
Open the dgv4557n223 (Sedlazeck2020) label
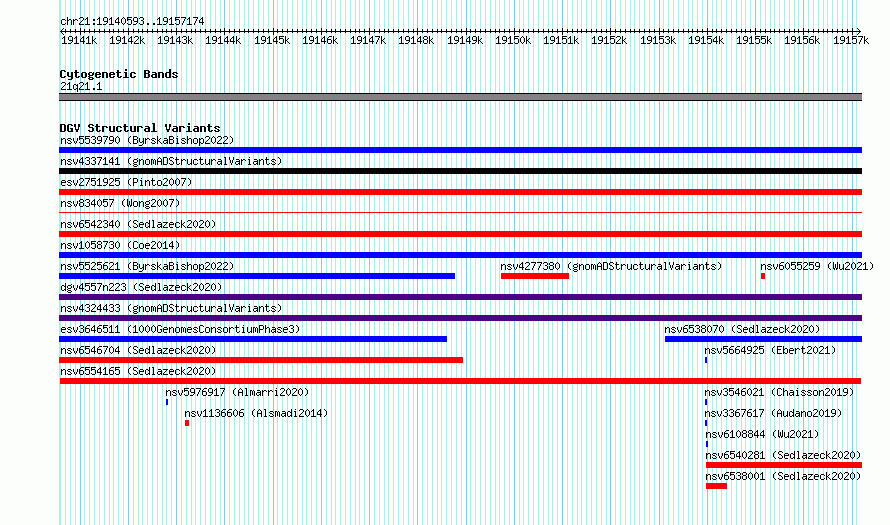point(141,287)
